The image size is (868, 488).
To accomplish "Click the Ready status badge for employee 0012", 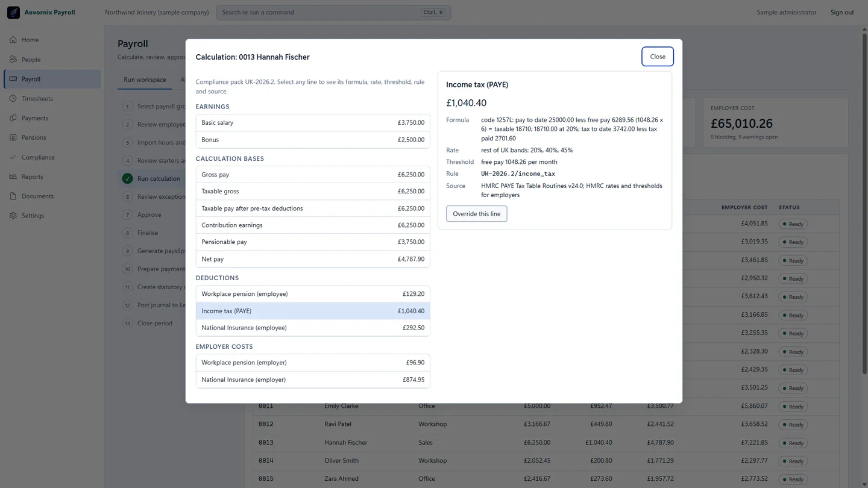I will pos(793,425).
